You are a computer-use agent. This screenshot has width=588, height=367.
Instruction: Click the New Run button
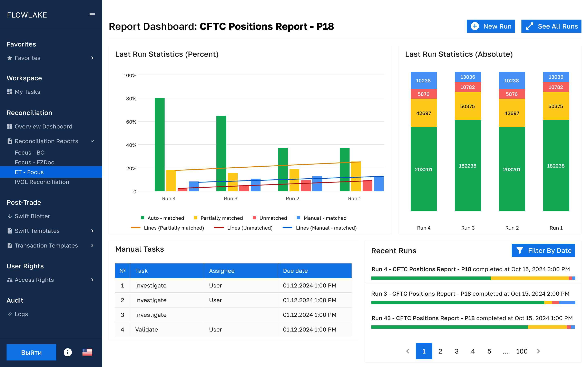point(491,26)
